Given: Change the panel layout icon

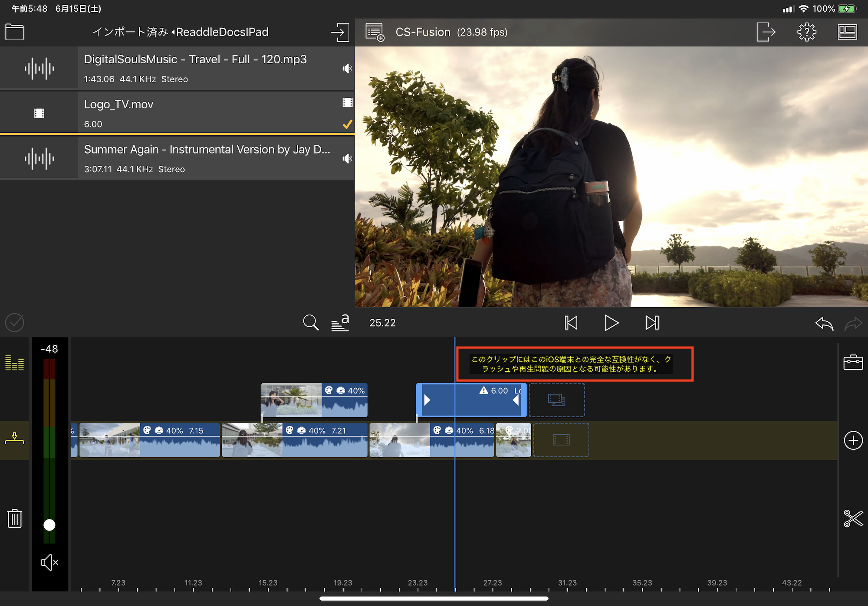Looking at the screenshot, I should point(847,32).
